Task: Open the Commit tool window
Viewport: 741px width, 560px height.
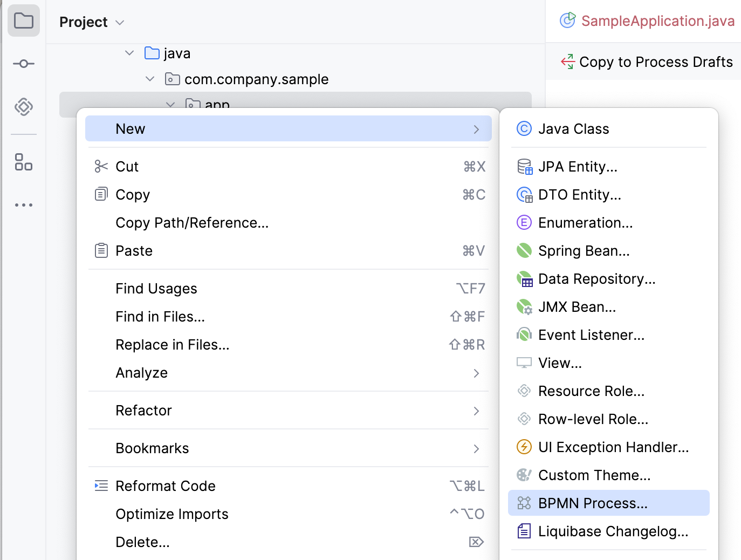Action: (23, 64)
